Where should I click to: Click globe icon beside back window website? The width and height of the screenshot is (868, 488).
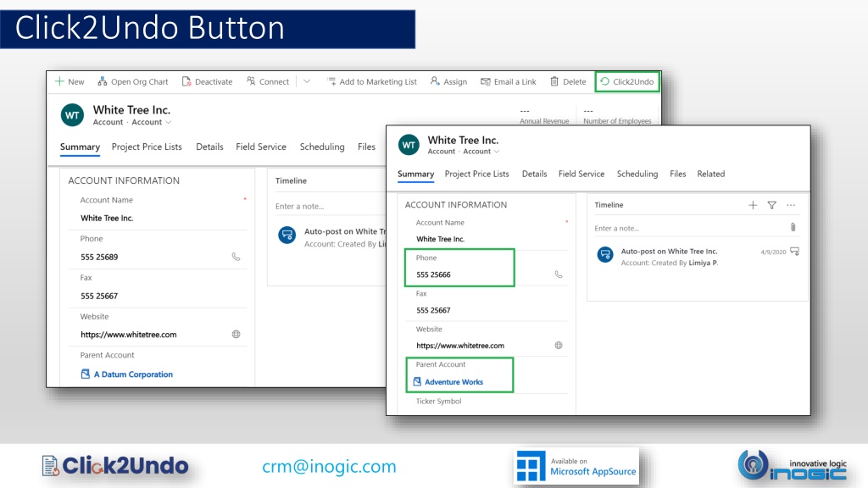pos(236,334)
